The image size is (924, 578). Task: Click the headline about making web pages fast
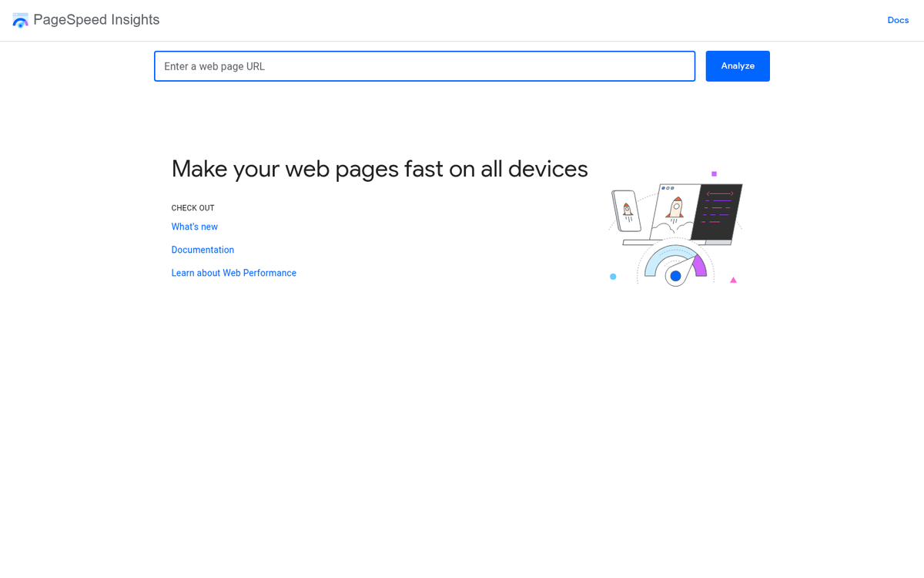coord(380,169)
